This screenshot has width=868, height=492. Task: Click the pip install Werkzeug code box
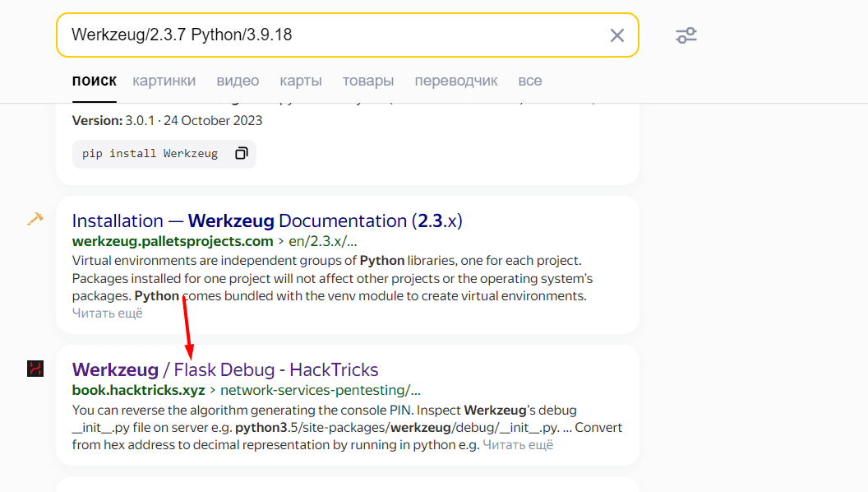pyautogui.click(x=150, y=154)
